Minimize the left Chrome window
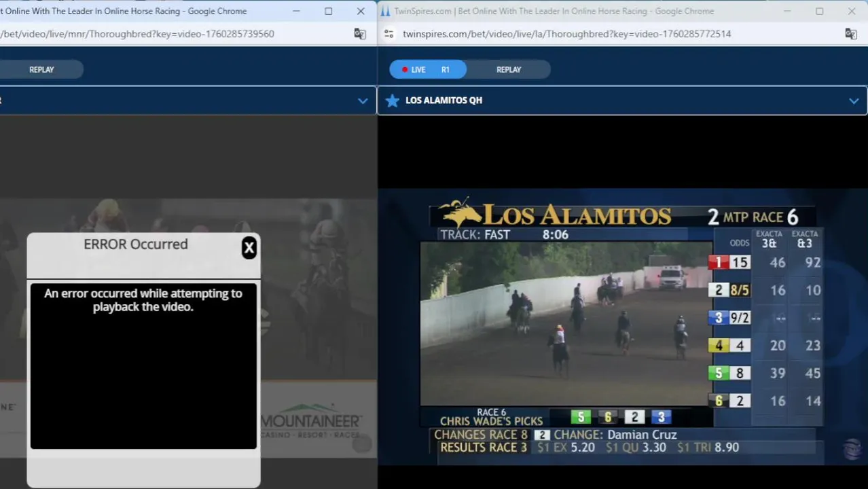Viewport: 868px width, 489px height. click(296, 11)
